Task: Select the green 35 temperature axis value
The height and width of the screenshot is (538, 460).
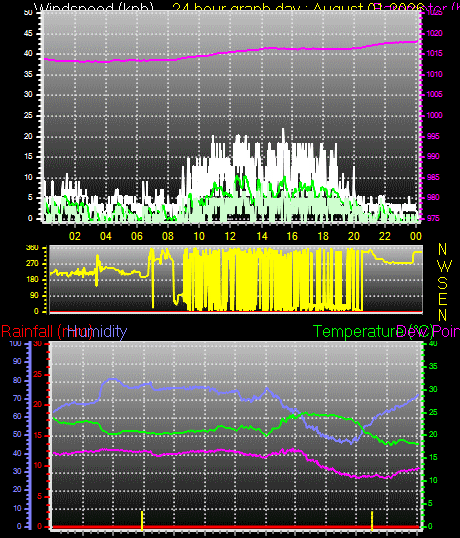Action: click(x=433, y=366)
